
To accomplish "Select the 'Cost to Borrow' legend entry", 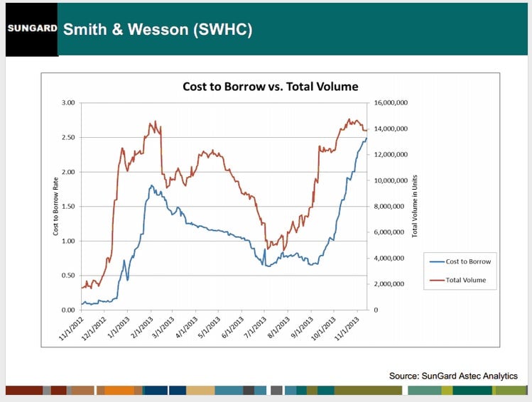I will pos(460,261).
